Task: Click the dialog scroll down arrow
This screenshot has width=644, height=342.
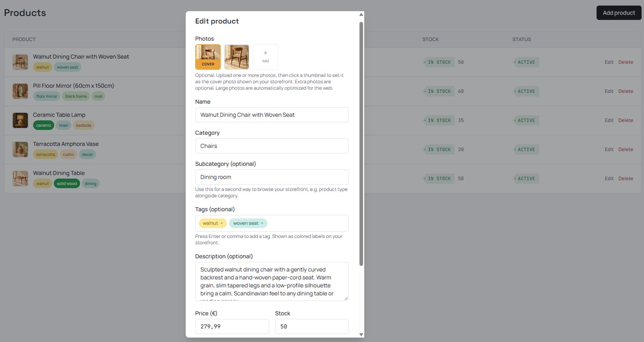Action: pyautogui.click(x=361, y=334)
